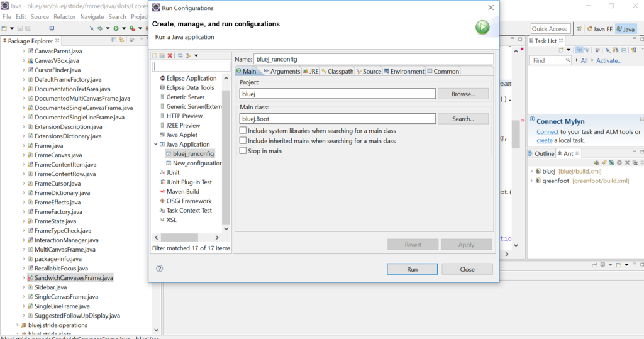Open the Environment tab

(404, 71)
